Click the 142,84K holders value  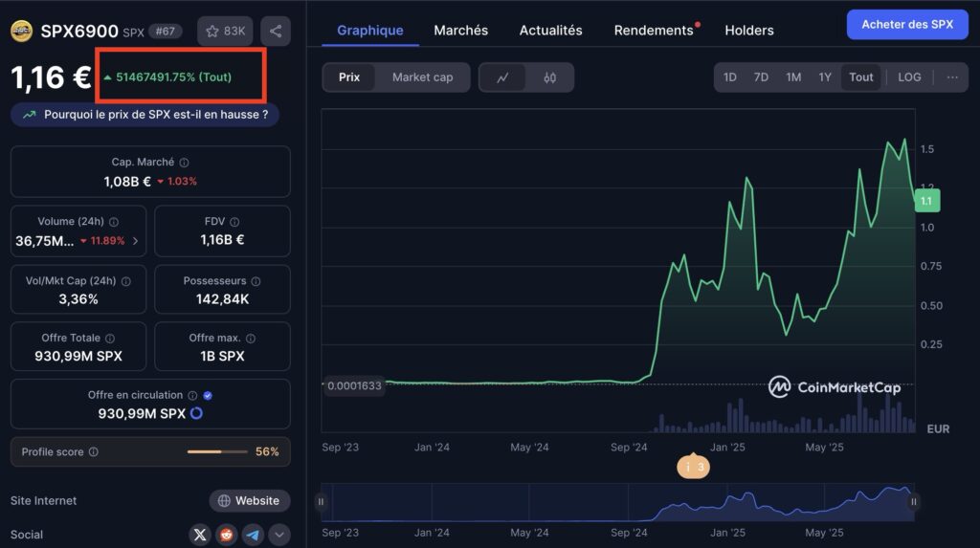tap(222, 299)
